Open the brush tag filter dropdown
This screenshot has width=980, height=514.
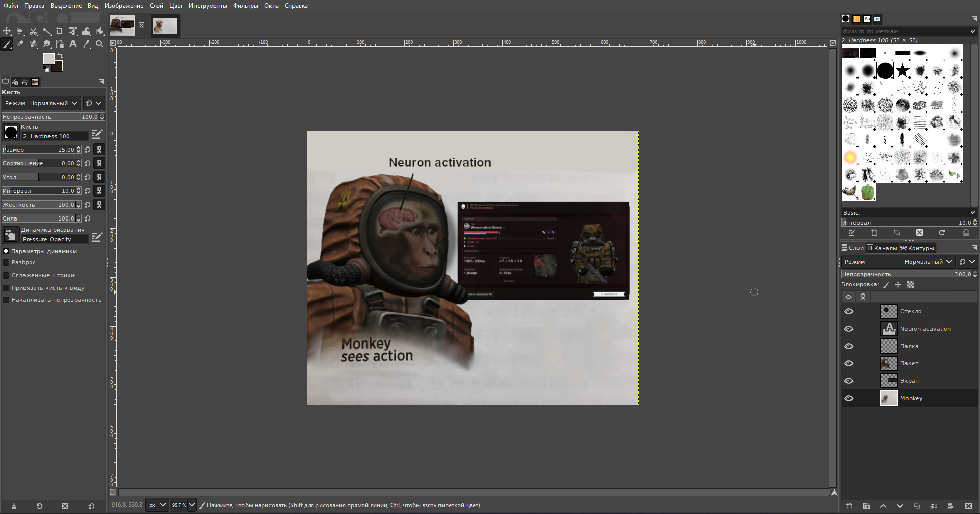point(972,31)
